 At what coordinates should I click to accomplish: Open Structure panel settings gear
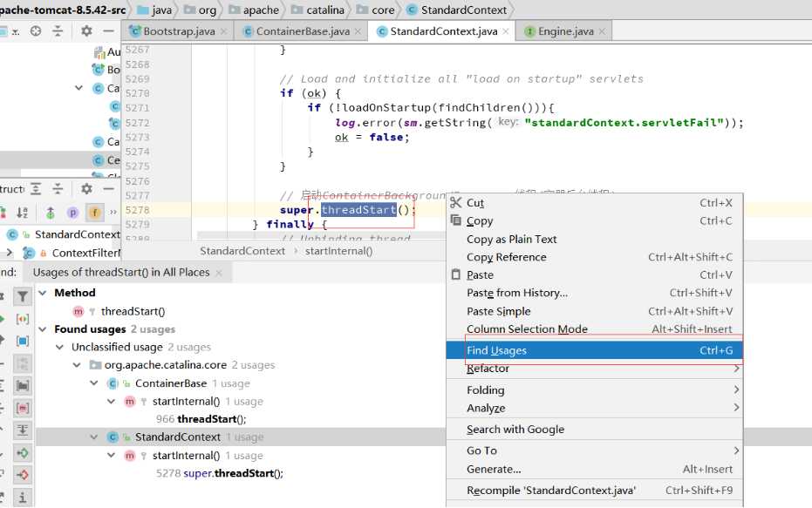click(x=86, y=189)
